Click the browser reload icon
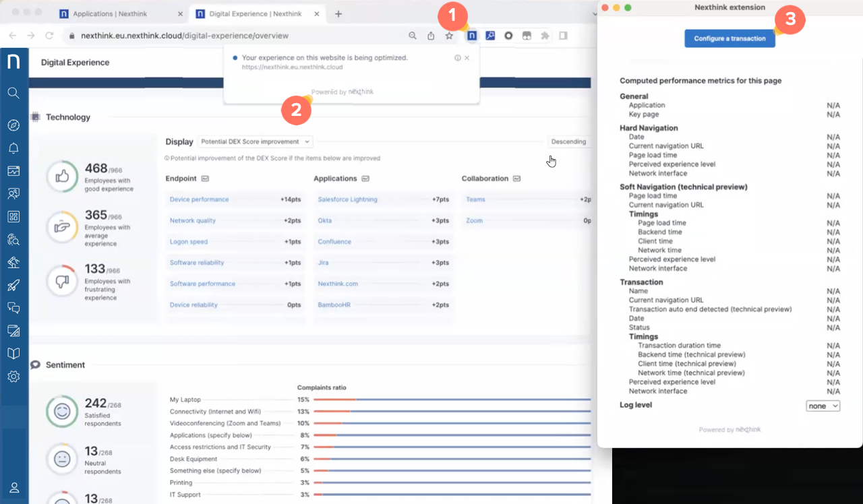 pyautogui.click(x=49, y=36)
